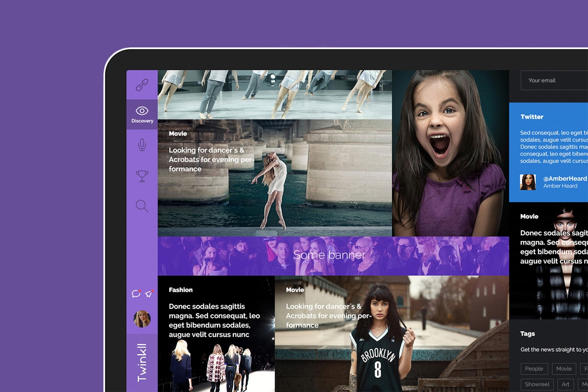Open the paper plane notifications icon

pos(149,293)
